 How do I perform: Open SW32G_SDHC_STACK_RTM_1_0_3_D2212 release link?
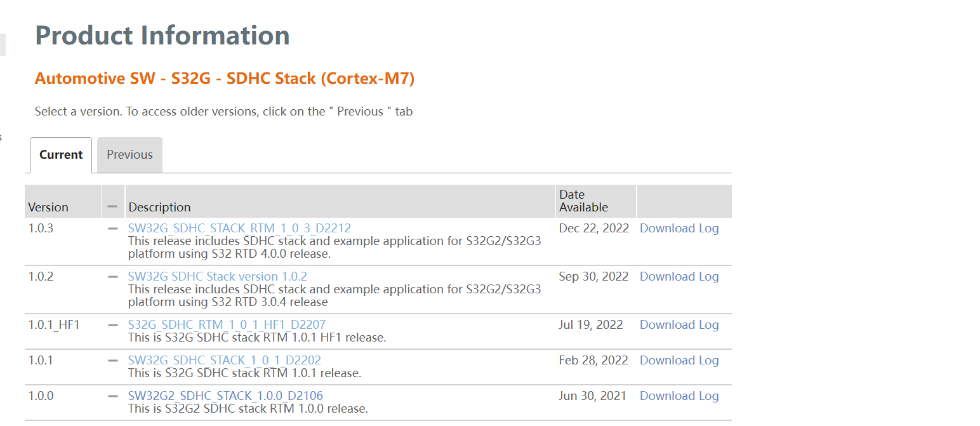coord(239,228)
